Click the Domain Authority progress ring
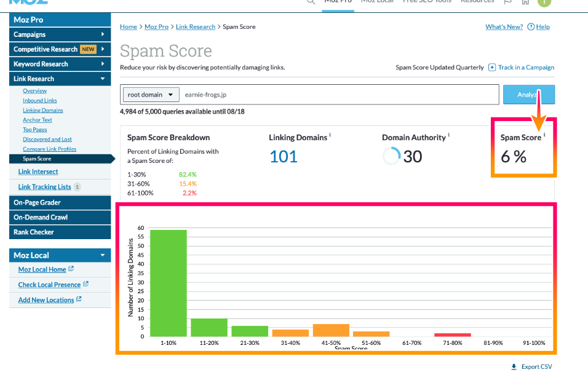The image size is (588, 383). point(392,156)
